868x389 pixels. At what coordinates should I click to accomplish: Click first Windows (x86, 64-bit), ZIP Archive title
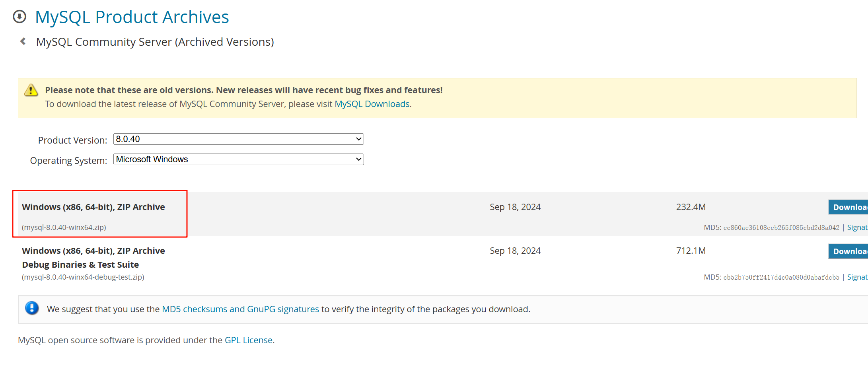93,207
